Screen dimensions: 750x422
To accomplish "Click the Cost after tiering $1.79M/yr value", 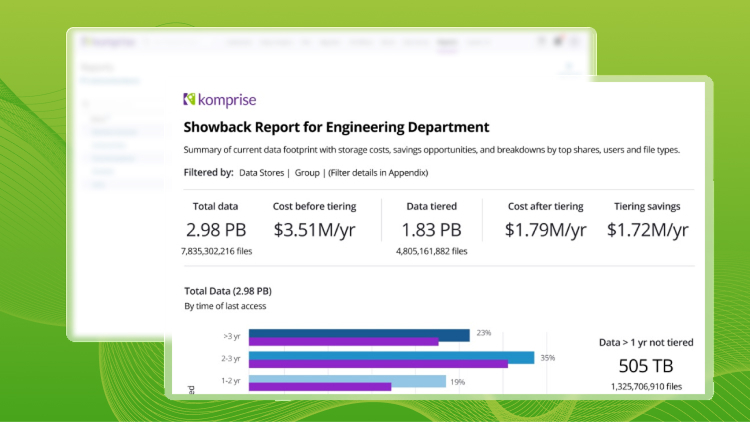I will coord(545,230).
